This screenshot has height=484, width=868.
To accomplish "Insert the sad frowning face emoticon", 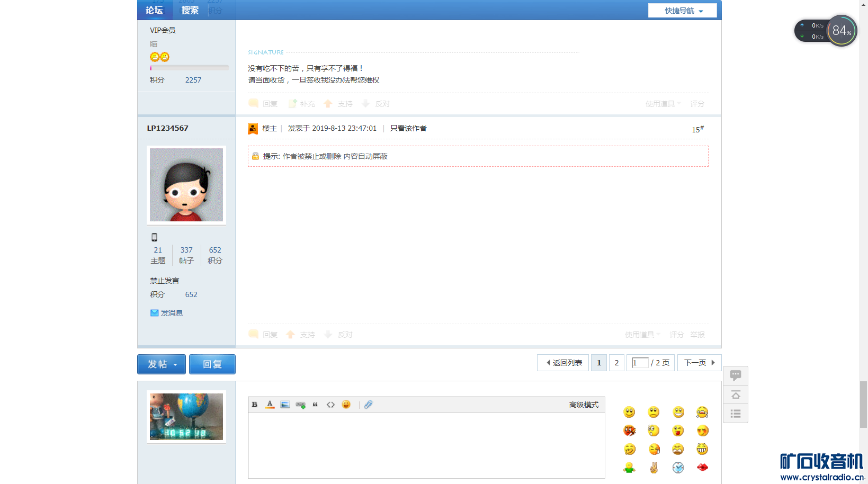I will pos(654,412).
